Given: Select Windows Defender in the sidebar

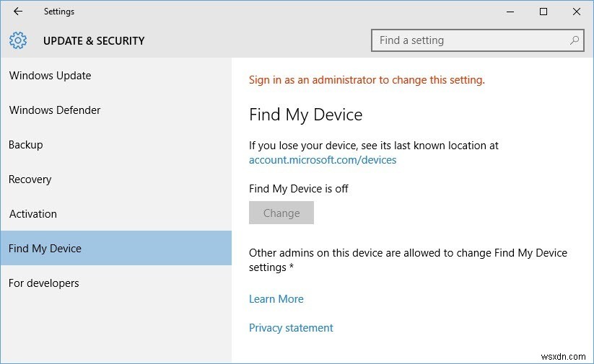Looking at the screenshot, I should pos(55,110).
